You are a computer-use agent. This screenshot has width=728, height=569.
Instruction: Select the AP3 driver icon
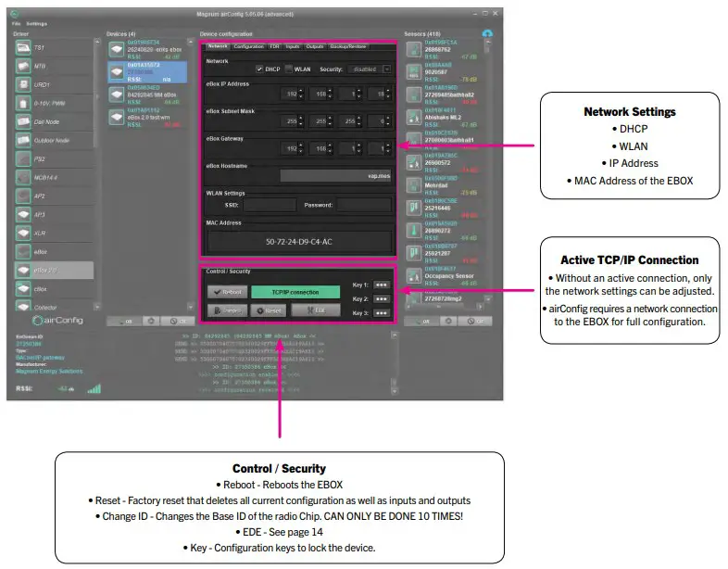coord(23,215)
